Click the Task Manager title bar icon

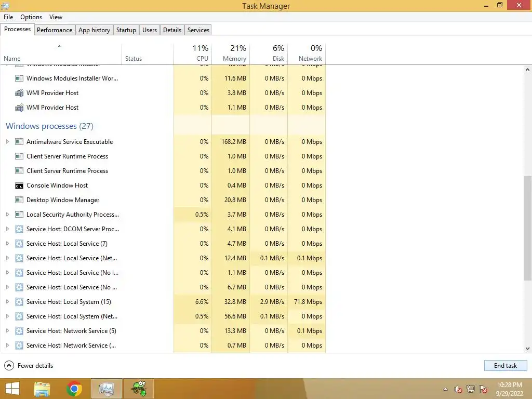(5, 6)
